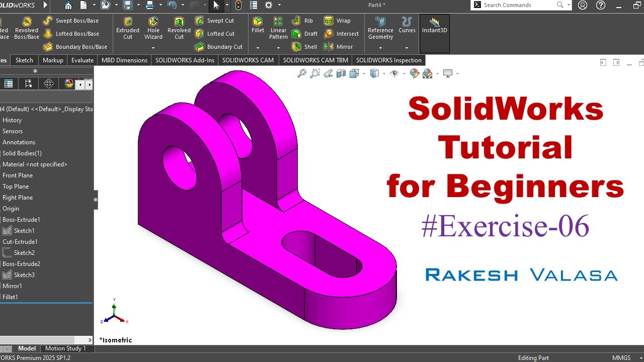
Task: Click the Zoom to Fit icon
Action: [302, 73]
